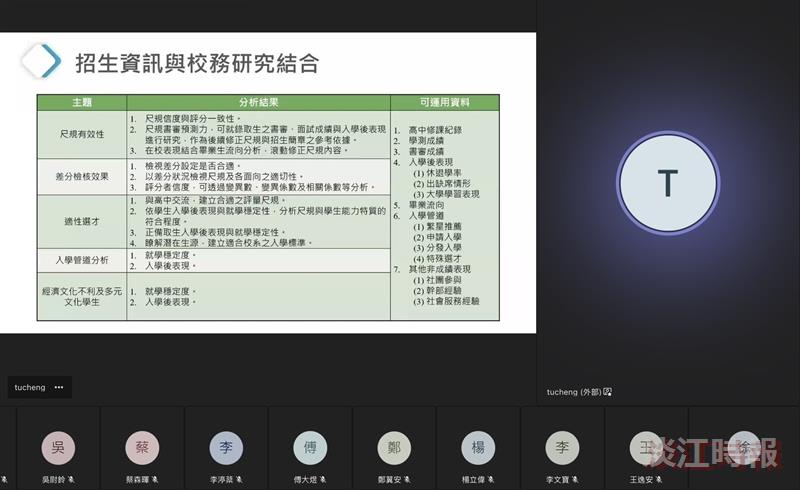The width and height of the screenshot is (800, 490).
Task: Click the 尺規信度與評分一致性 result line
Action: (x=193, y=119)
